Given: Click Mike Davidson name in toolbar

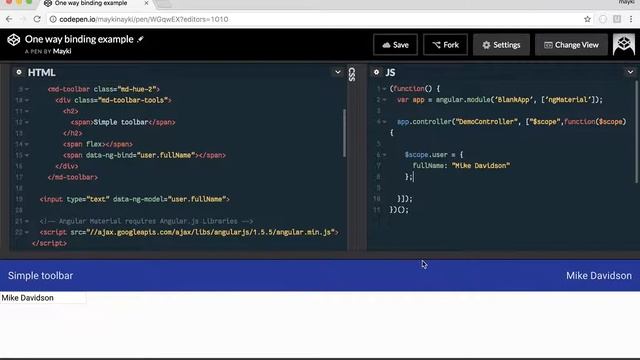Looking at the screenshot, I should 599,276.
